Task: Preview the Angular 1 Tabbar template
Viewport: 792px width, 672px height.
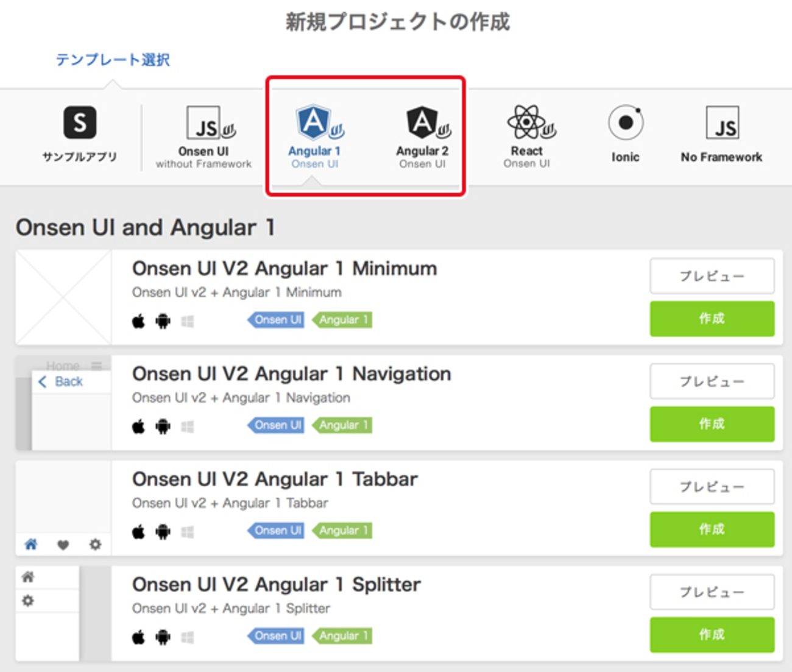Action: click(712, 487)
